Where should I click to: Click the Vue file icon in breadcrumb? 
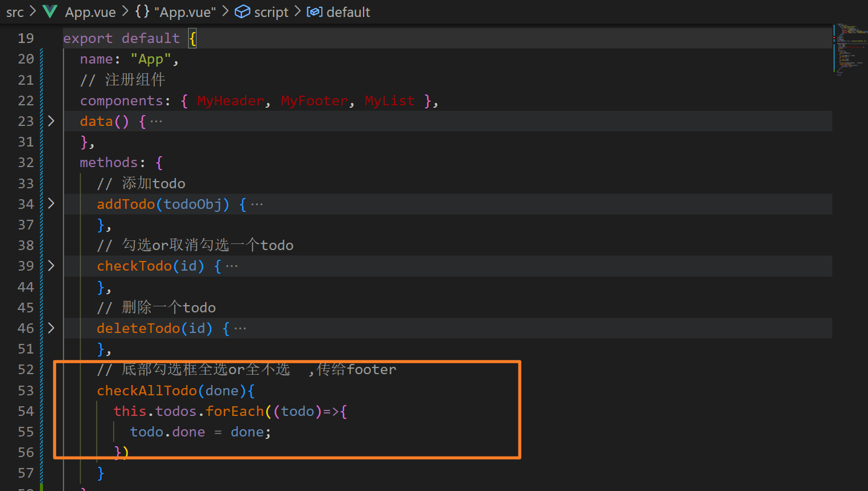tap(50, 12)
